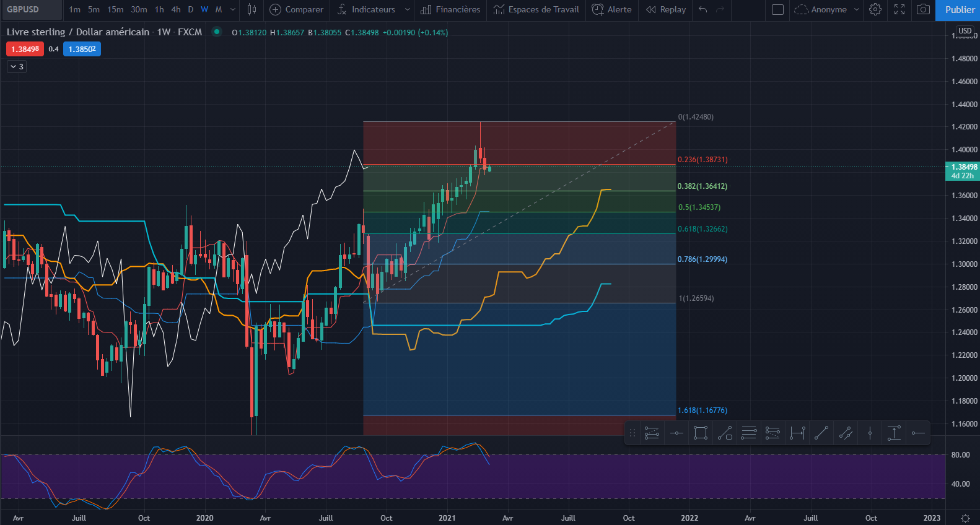Select the monthly M timeframe
This screenshot has height=525, width=980.
pos(219,9)
